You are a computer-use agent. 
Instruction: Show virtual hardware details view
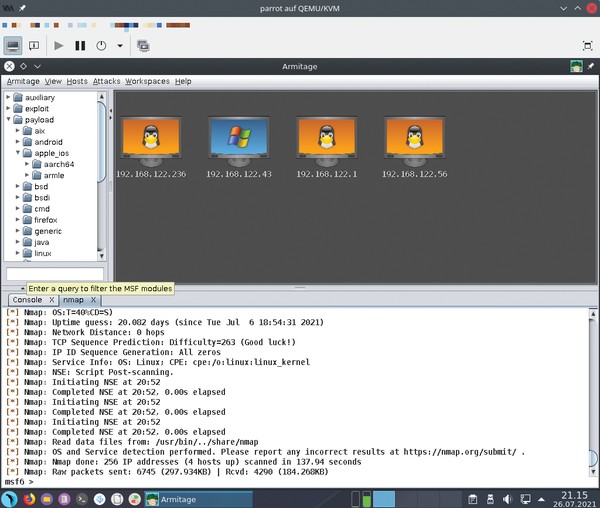(x=34, y=46)
